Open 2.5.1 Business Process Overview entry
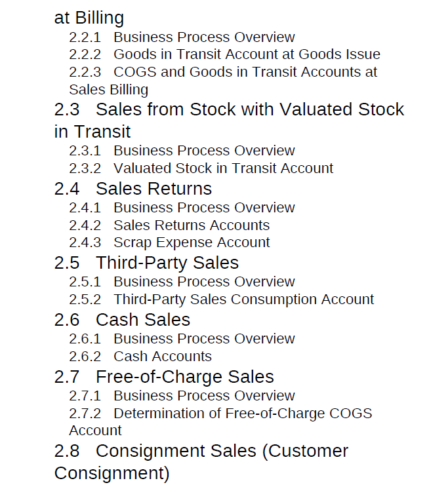Image resolution: width=429 pixels, height=504 pixels. (x=182, y=282)
